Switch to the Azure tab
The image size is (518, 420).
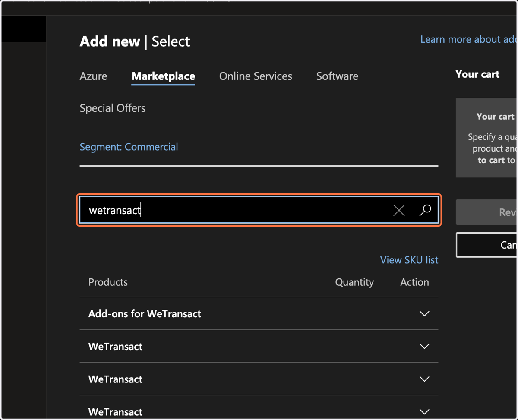coord(93,76)
